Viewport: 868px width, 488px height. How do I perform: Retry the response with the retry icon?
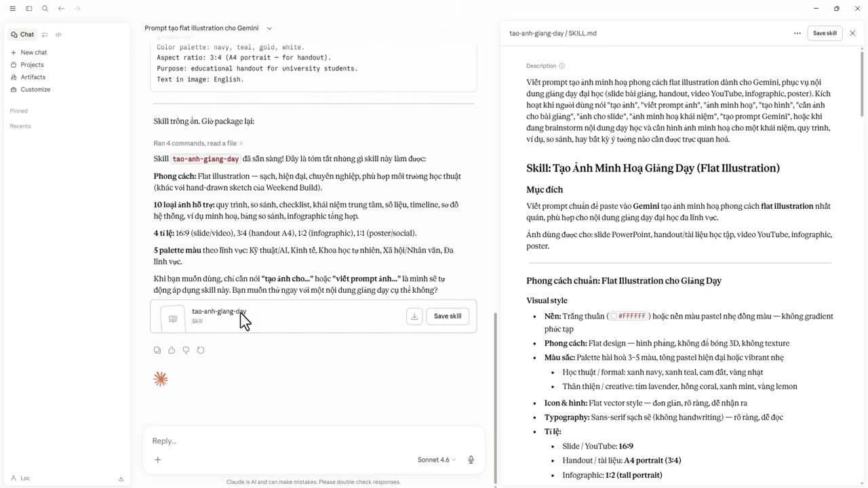[x=201, y=350]
